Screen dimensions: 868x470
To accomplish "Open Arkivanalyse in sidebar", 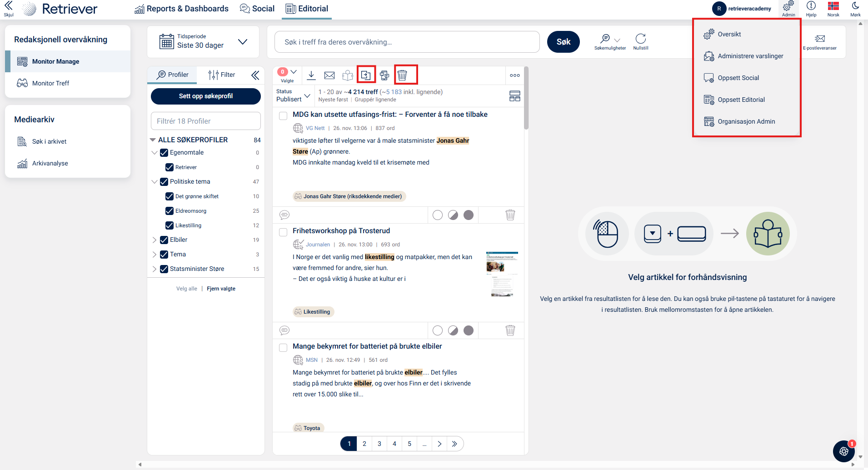I will tap(68, 163).
